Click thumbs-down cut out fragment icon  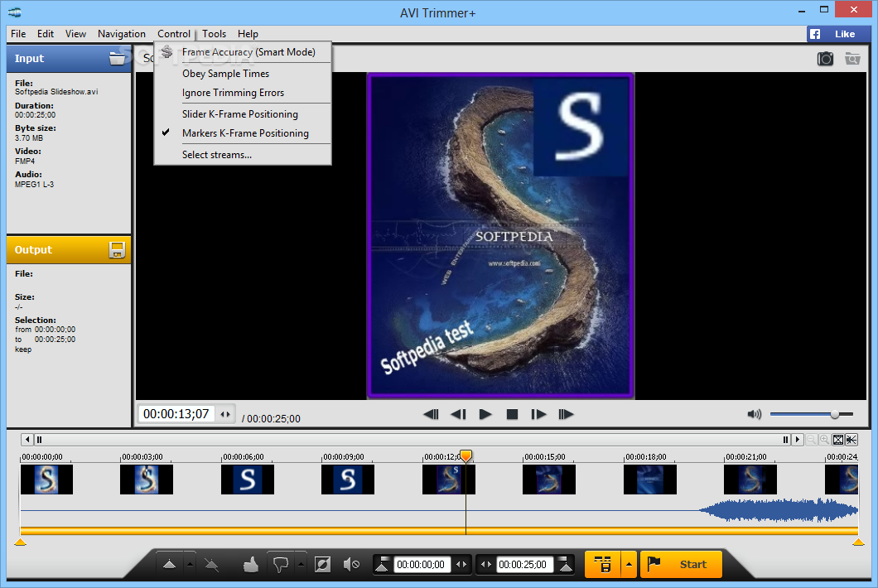tap(281, 565)
